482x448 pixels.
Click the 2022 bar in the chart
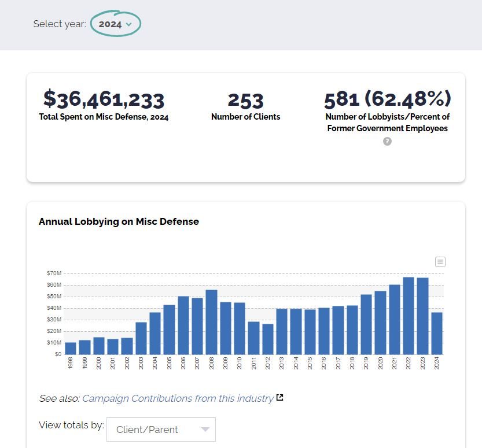pyautogui.click(x=409, y=316)
